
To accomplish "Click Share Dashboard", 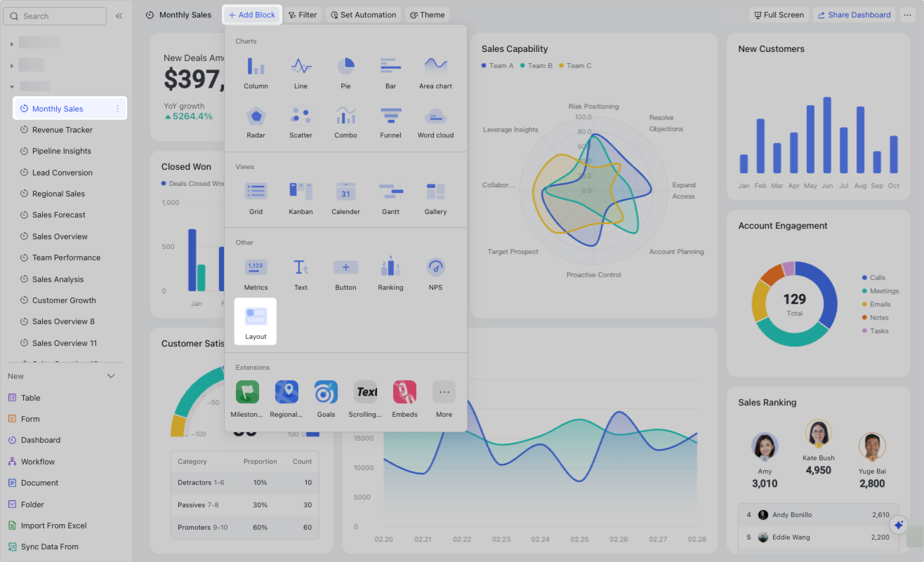I will coord(854,15).
